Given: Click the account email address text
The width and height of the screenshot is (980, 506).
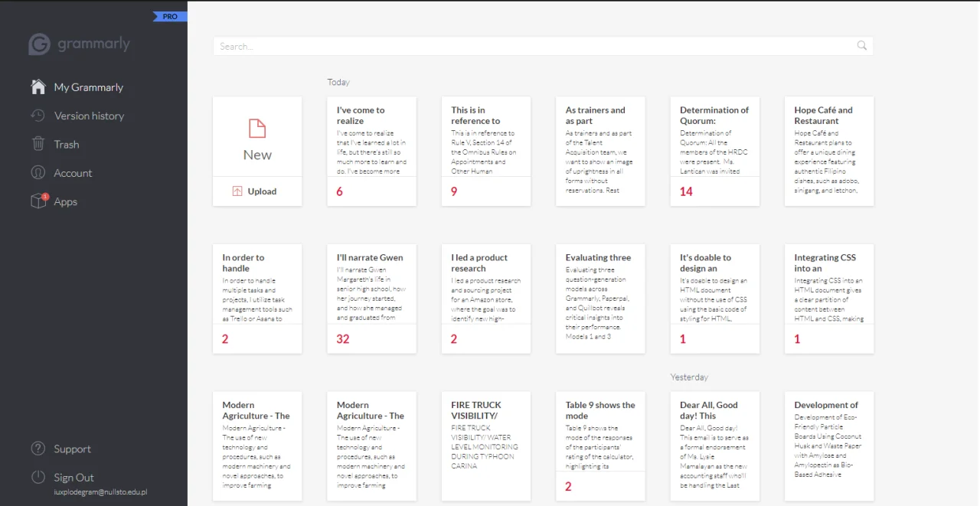Looking at the screenshot, I should point(102,493).
